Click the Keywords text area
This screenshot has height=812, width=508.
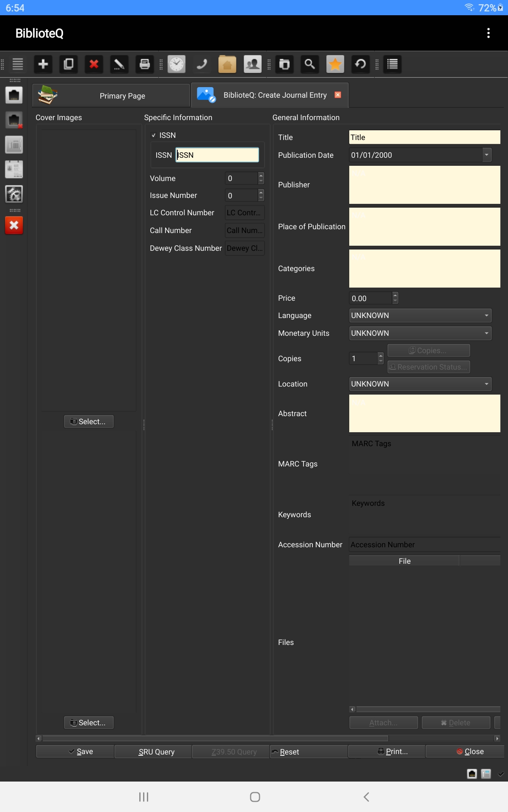425,515
